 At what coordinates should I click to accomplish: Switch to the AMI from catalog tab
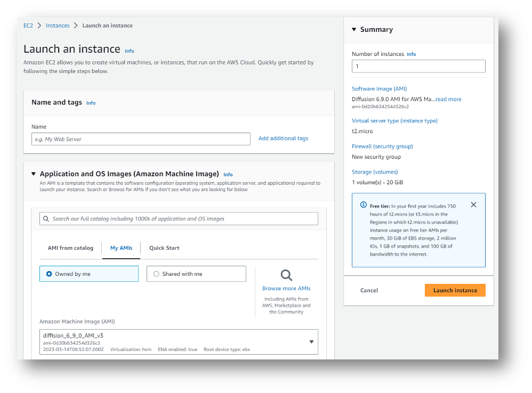click(71, 248)
